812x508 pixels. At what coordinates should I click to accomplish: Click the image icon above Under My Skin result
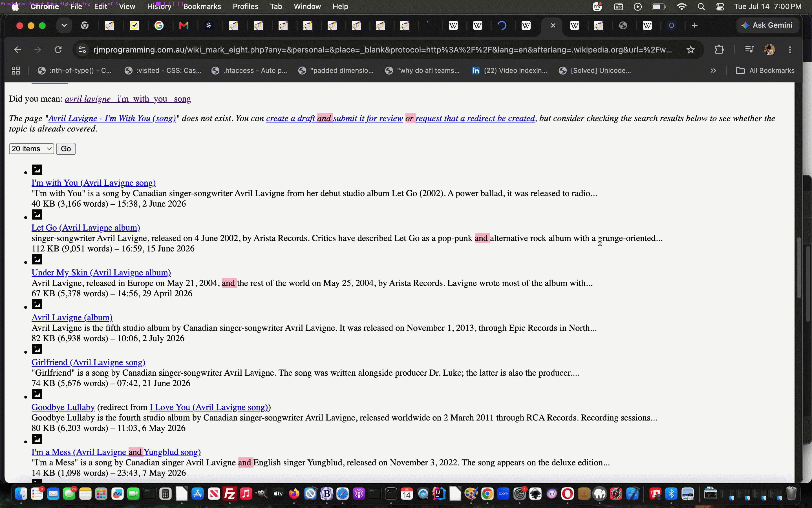coord(37,259)
